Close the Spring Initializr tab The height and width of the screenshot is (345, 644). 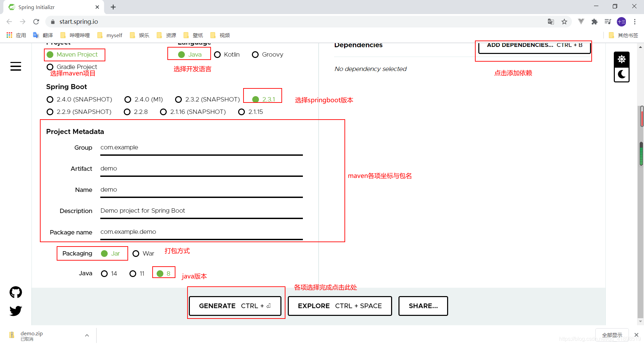coord(97,7)
